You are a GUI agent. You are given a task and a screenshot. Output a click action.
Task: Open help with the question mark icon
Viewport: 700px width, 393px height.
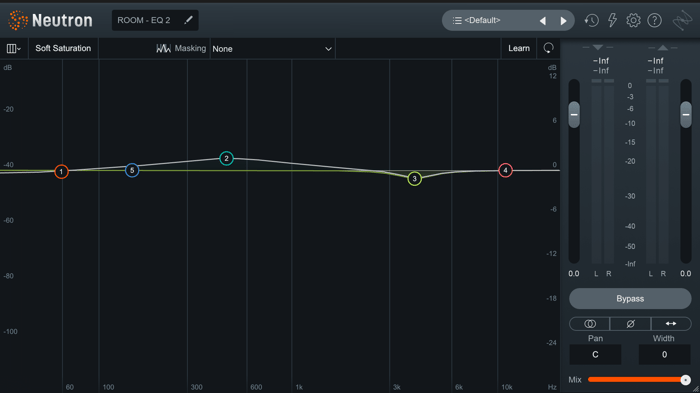pos(654,20)
